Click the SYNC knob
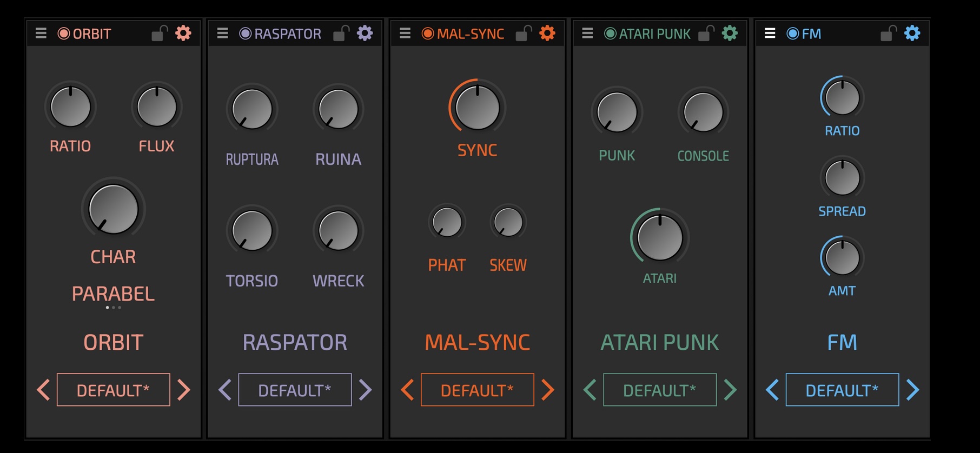 tap(478, 107)
